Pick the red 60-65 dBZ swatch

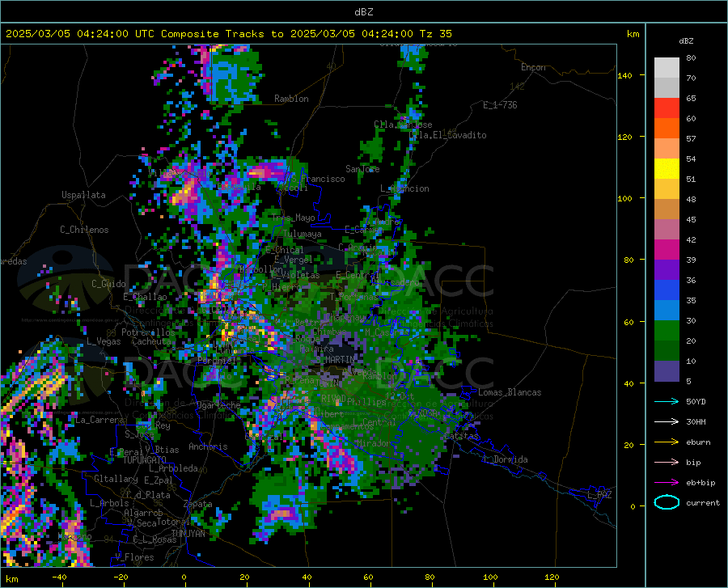point(667,108)
